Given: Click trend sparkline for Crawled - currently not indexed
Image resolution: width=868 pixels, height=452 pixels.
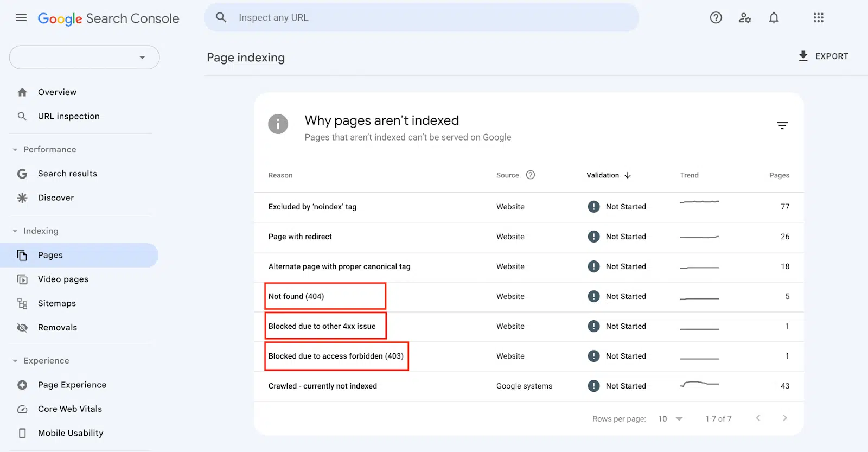Looking at the screenshot, I should 699,384.
